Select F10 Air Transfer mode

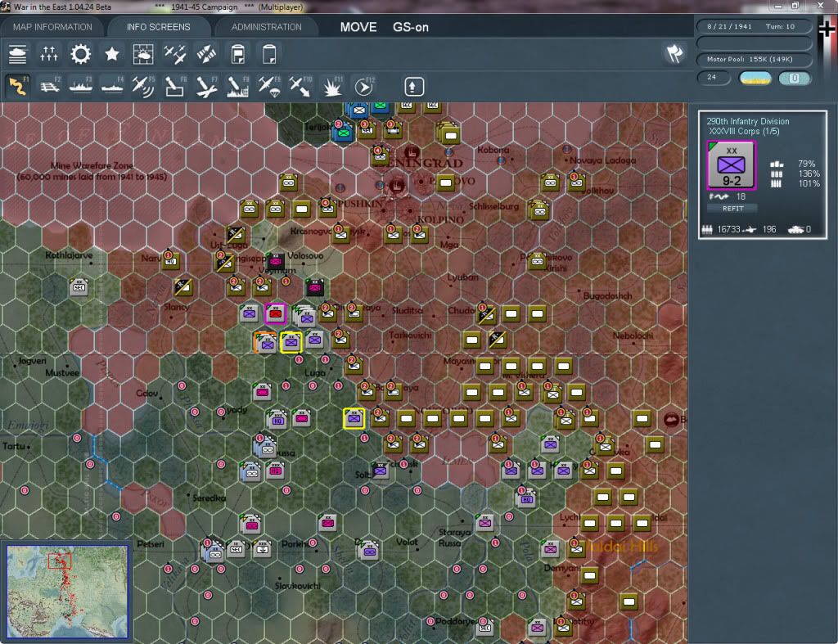tap(300, 87)
